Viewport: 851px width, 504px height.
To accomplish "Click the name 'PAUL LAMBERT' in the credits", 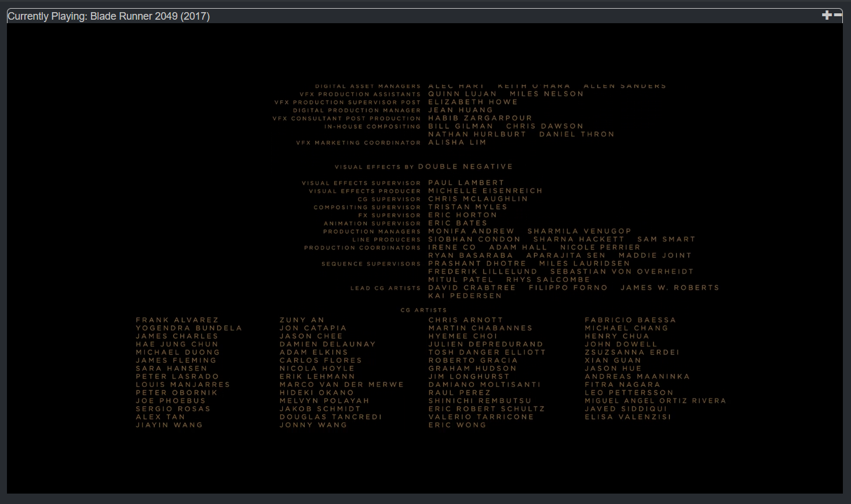I will coord(466,182).
